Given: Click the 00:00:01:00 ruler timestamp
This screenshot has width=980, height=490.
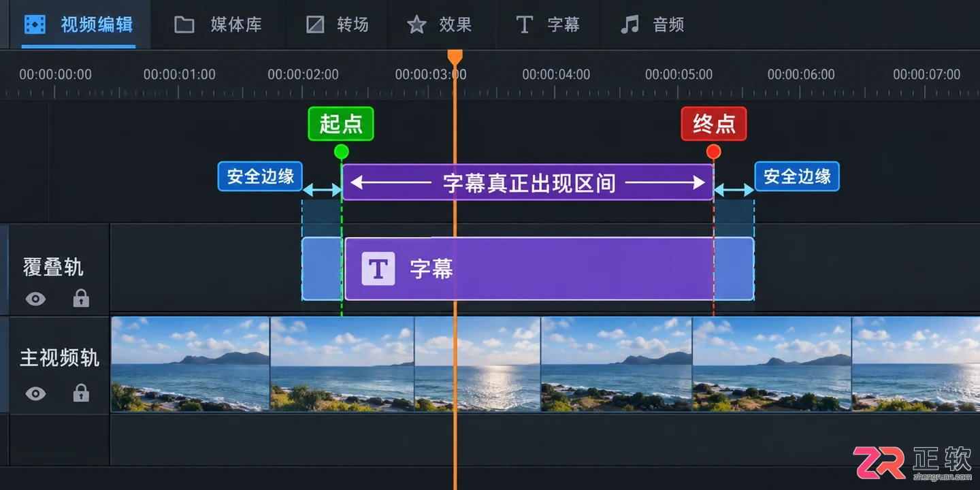Looking at the screenshot, I should tap(180, 74).
